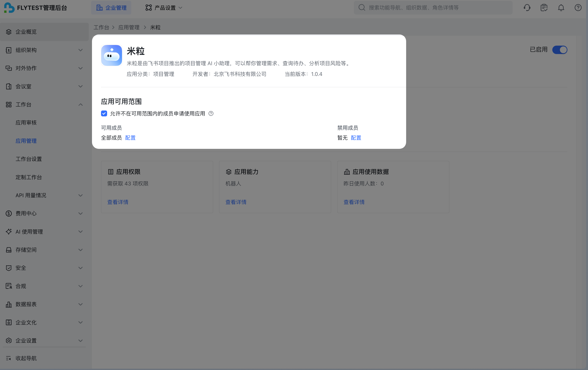
Task: Open customer support headset icon
Action: (x=527, y=8)
